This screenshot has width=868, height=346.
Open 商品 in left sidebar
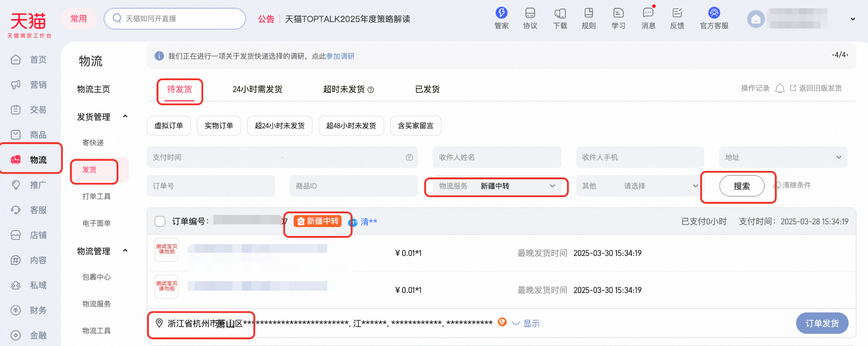(29, 135)
